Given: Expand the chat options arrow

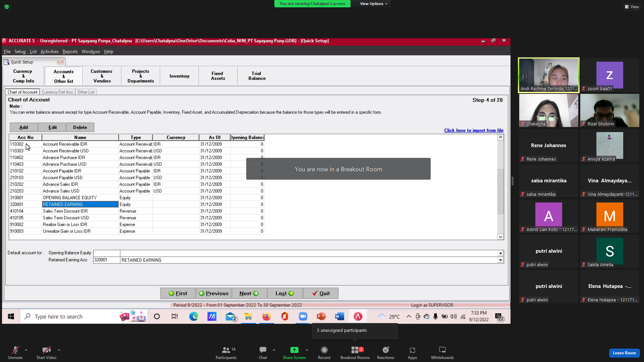Looking at the screenshot, I should pyautogui.click(x=274, y=350).
